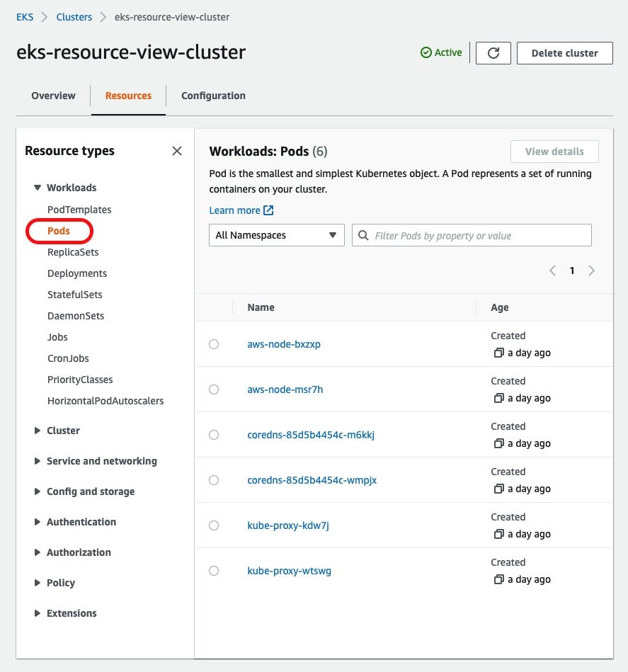
Task: Click copy icon in coredns-85d5b4454c-wmpjx row
Action: click(x=498, y=489)
